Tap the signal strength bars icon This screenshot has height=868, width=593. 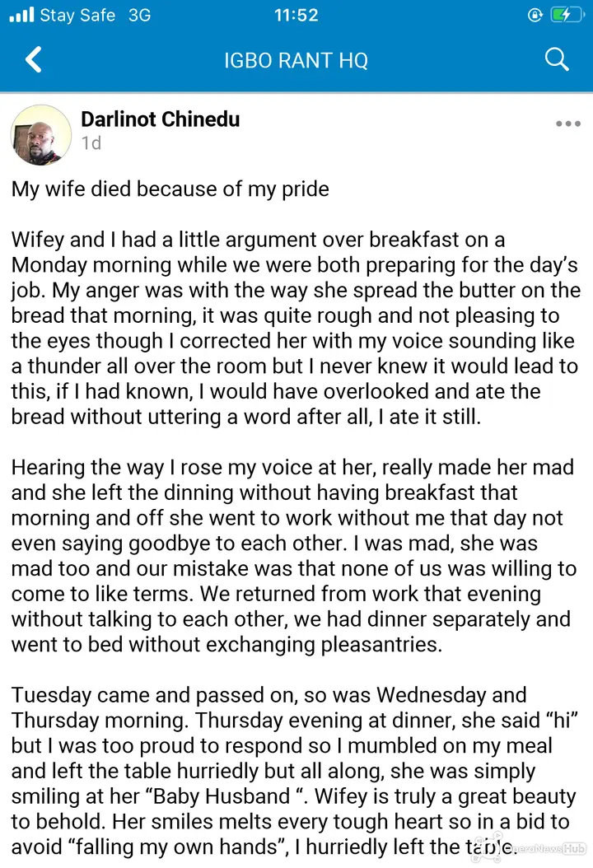click(x=21, y=14)
